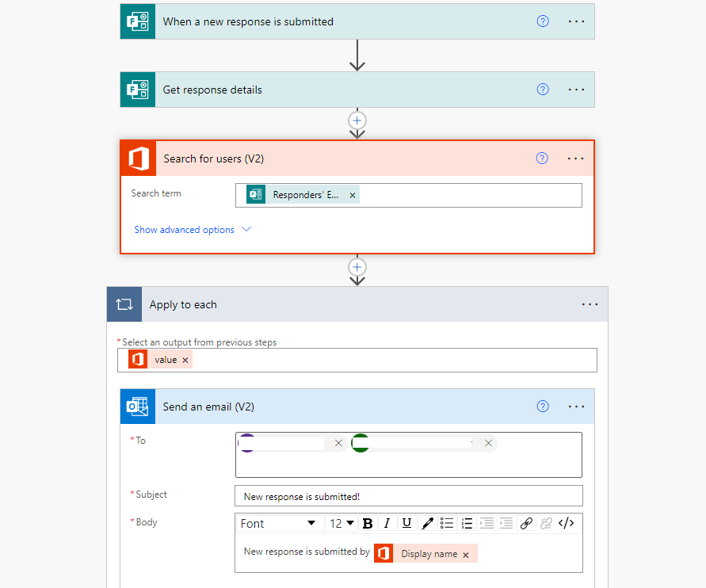Click the Office 365 icon on 'Search for users (V2)'
The width and height of the screenshot is (706, 588).
click(x=138, y=158)
